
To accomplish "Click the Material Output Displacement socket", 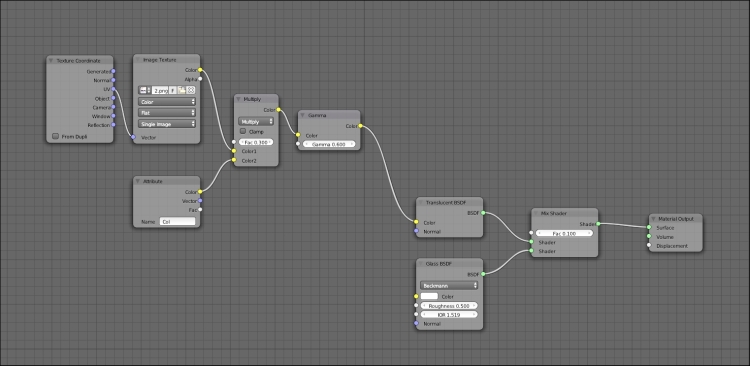I will coord(649,245).
